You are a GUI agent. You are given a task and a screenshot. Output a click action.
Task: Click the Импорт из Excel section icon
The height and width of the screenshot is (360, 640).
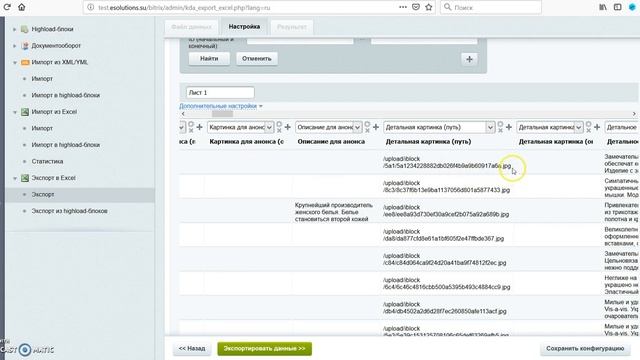point(24,111)
